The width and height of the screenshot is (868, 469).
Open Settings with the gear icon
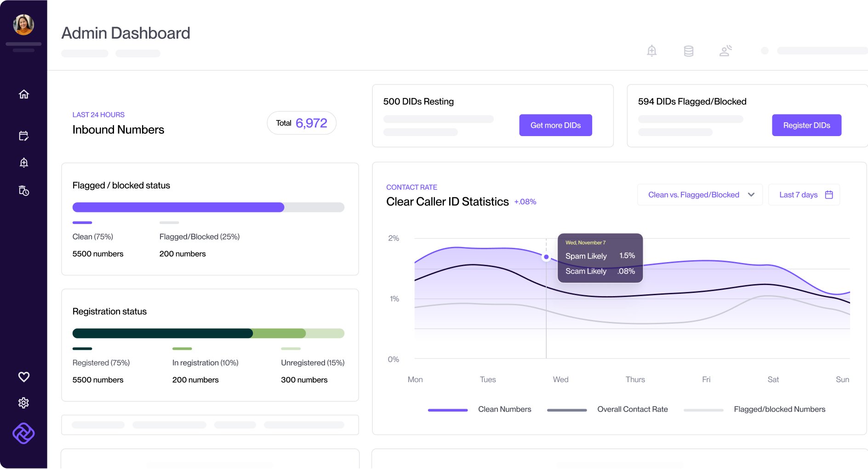point(23,403)
